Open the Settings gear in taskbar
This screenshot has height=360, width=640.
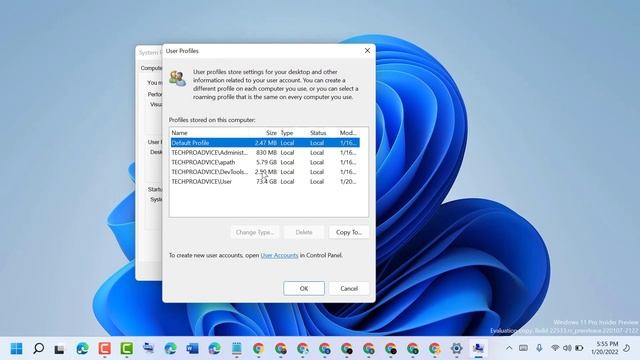456,349
